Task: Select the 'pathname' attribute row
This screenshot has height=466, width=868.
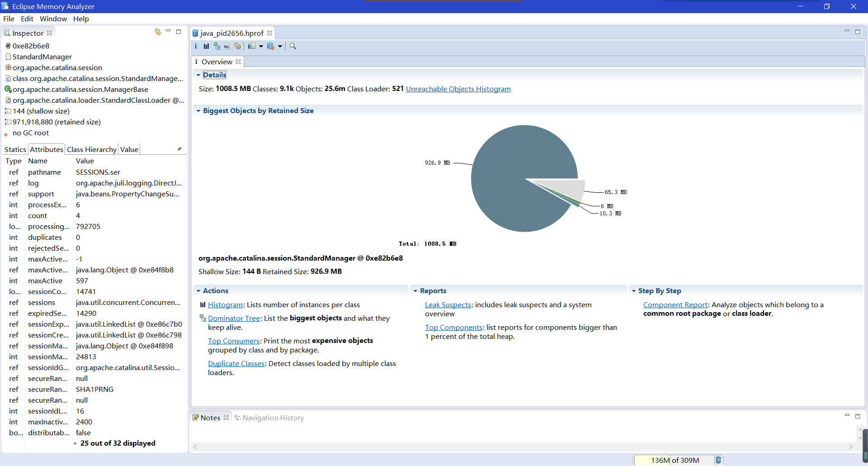Action: click(x=94, y=172)
